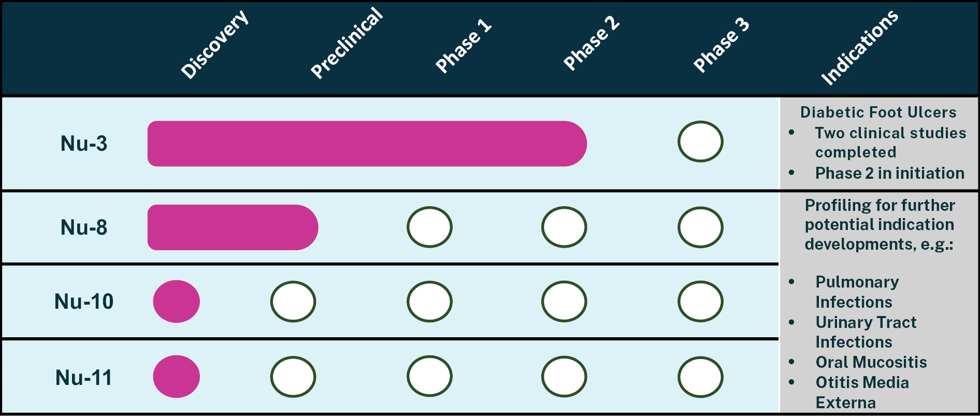Click the Discovery column header
The width and height of the screenshot is (980, 416).
point(215,45)
